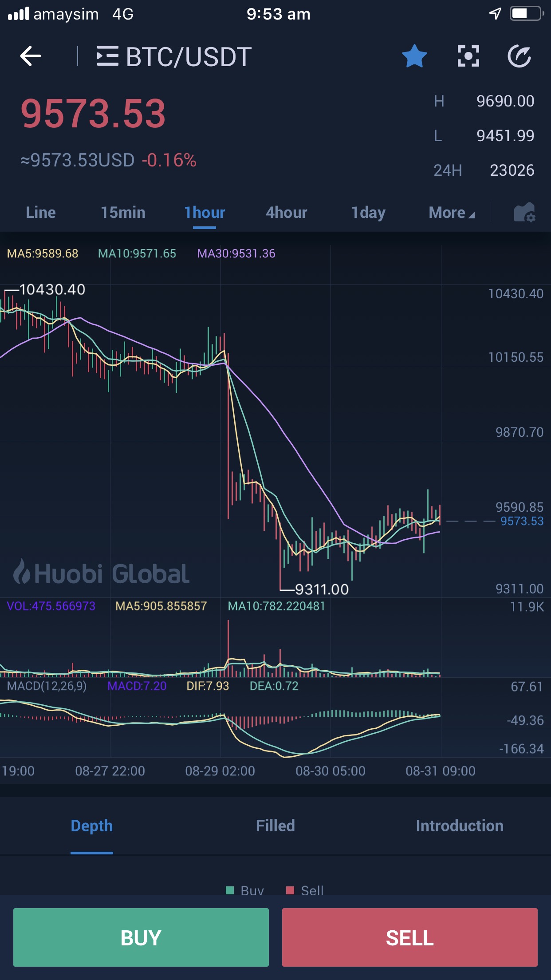Select the 1hour timeframe
Viewport: 551px width, 980px height.
tap(205, 213)
